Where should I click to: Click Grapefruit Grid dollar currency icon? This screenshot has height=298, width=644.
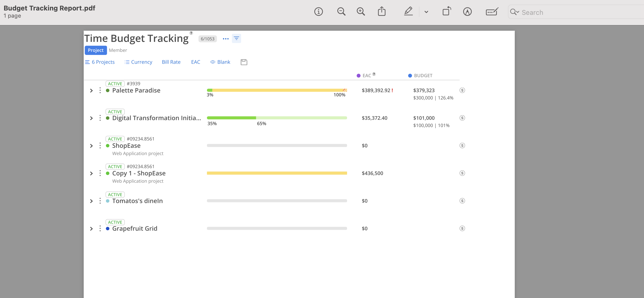click(462, 228)
